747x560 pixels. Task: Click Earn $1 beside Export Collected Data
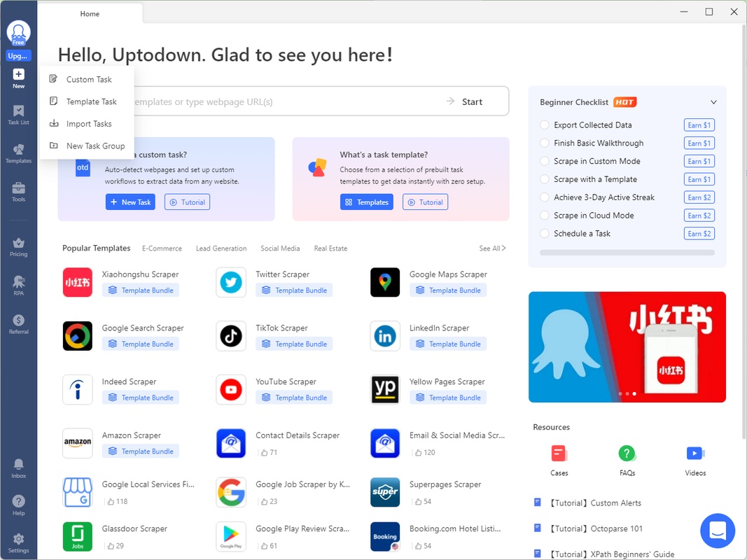(x=699, y=125)
